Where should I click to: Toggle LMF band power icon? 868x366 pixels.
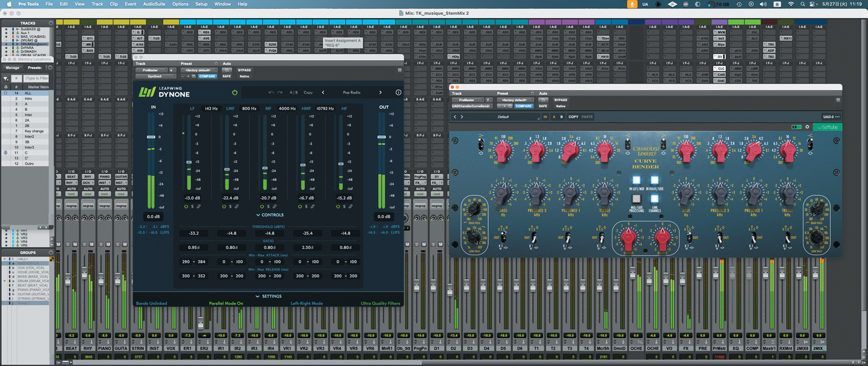pos(224,206)
